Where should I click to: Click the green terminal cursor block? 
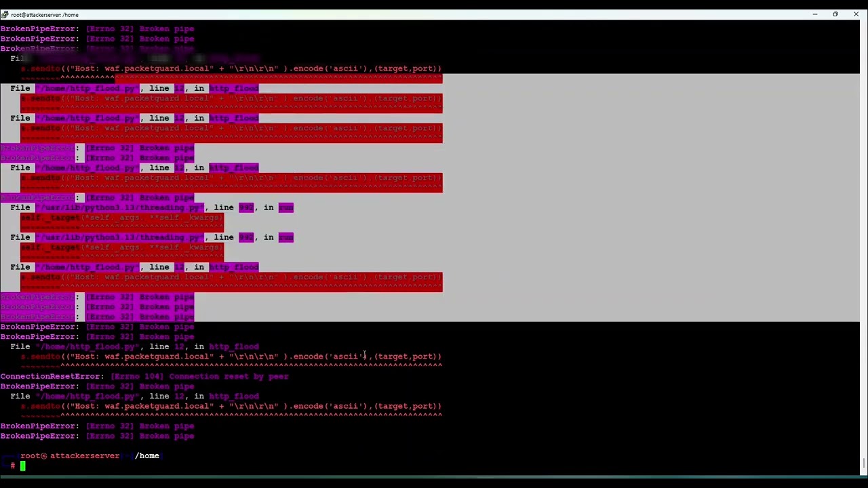tap(22, 466)
